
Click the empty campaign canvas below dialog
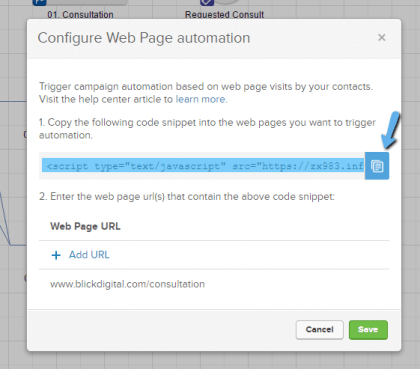213,361
